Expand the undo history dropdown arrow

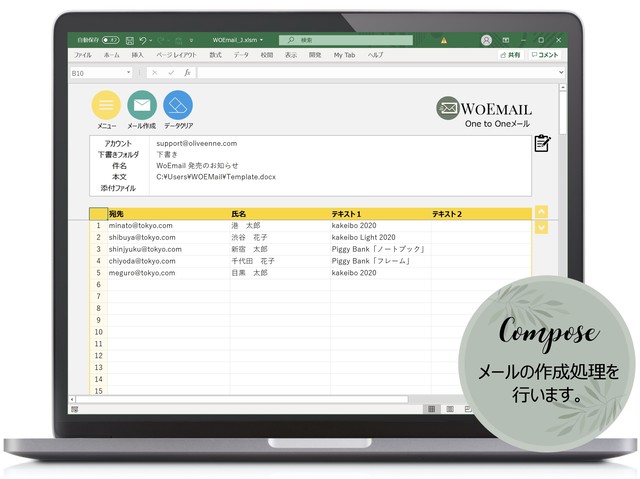(151, 40)
